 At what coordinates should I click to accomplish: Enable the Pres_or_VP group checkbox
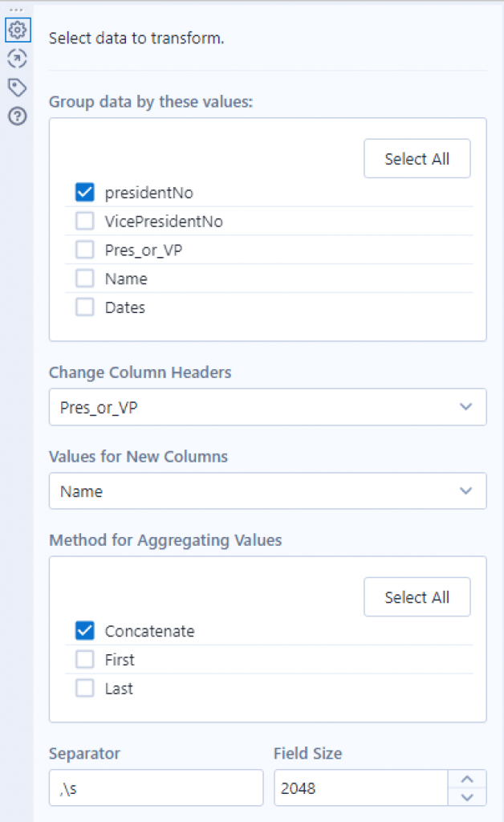pos(85,250)
